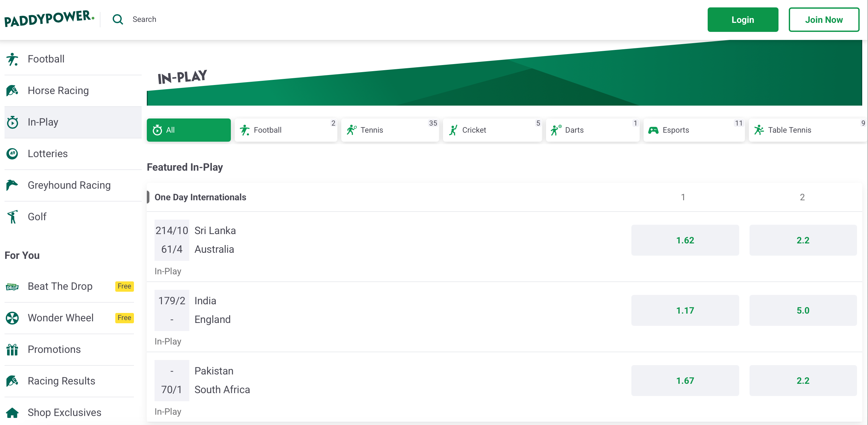Click into the Search field

click(144, 20)
